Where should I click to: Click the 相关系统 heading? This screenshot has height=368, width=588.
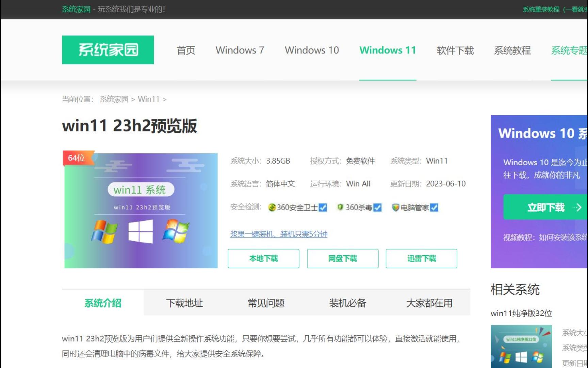pos(515,290)
